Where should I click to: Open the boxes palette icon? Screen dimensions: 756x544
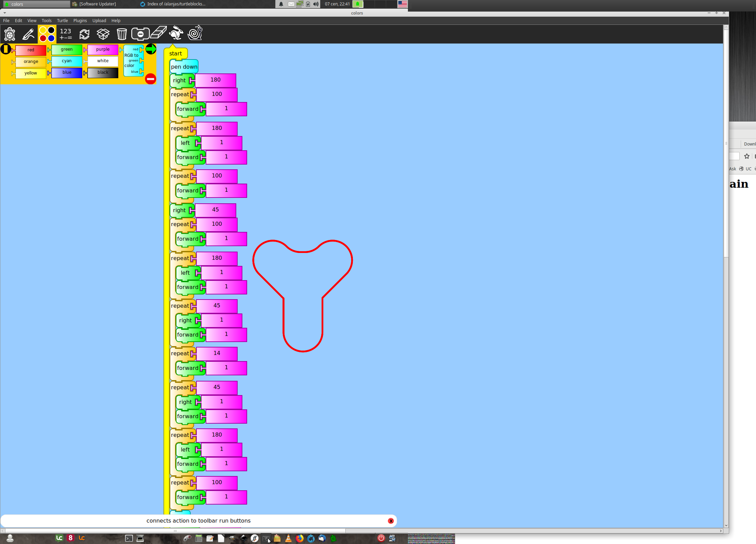[103, 34]
